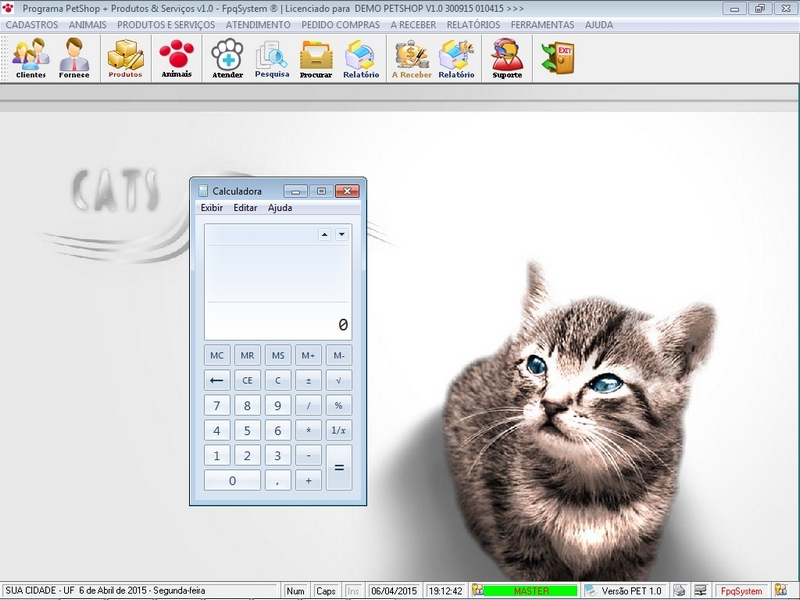This screenshot has width=800, height=600.
Task: Open the Fornece suppliers icon
Action: [74, 58]
